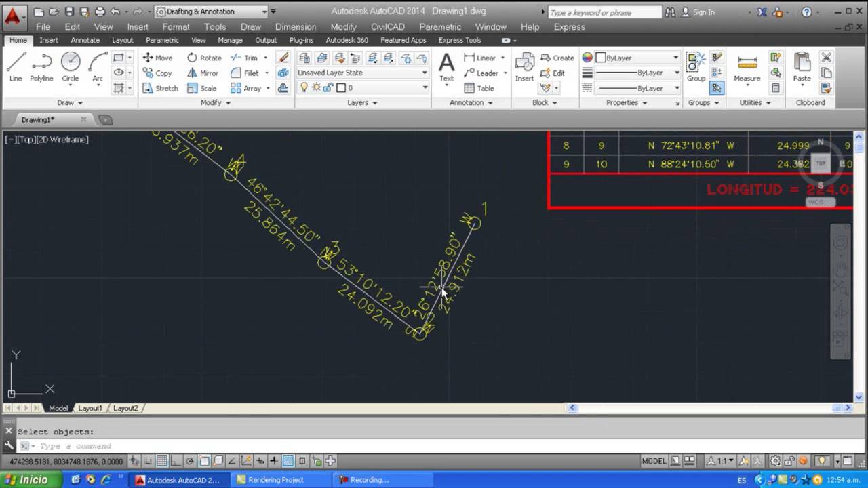Click the Linear dimension tool

pos(480,58)
